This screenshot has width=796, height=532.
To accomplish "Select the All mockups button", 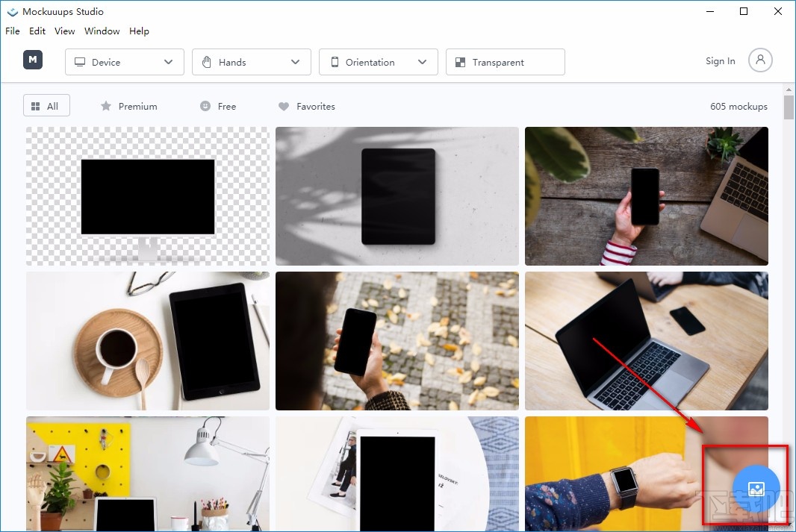I will click(46, 105).
